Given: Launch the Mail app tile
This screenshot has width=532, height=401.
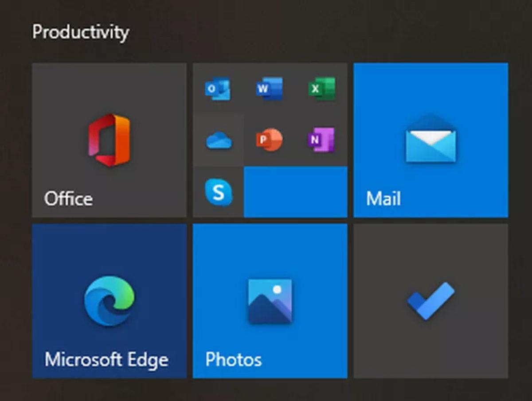Looking at the screenshot, I should click(x=431, y=140).
